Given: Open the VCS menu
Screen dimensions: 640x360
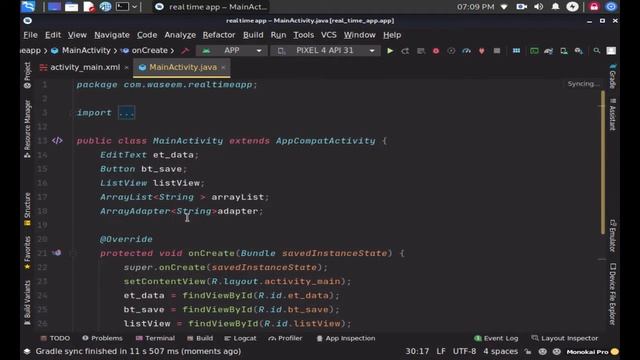Looking at the screenshot, I should pos(329,35).
